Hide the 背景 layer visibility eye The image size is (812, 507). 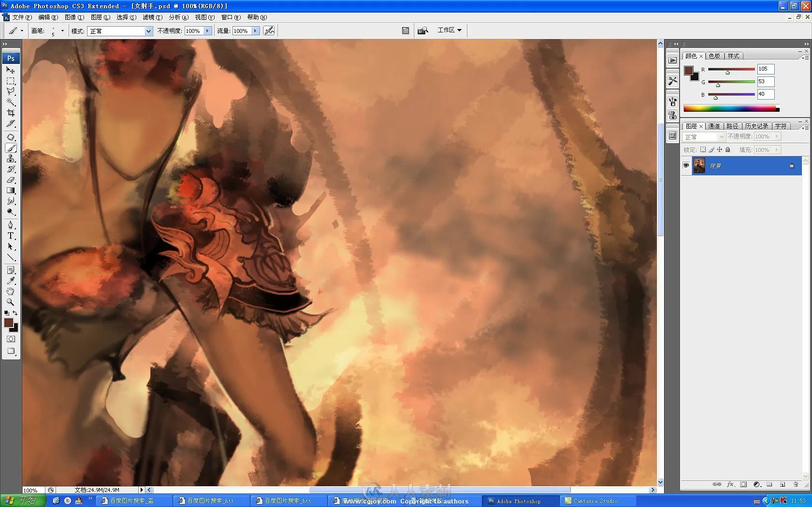[686, 165]
